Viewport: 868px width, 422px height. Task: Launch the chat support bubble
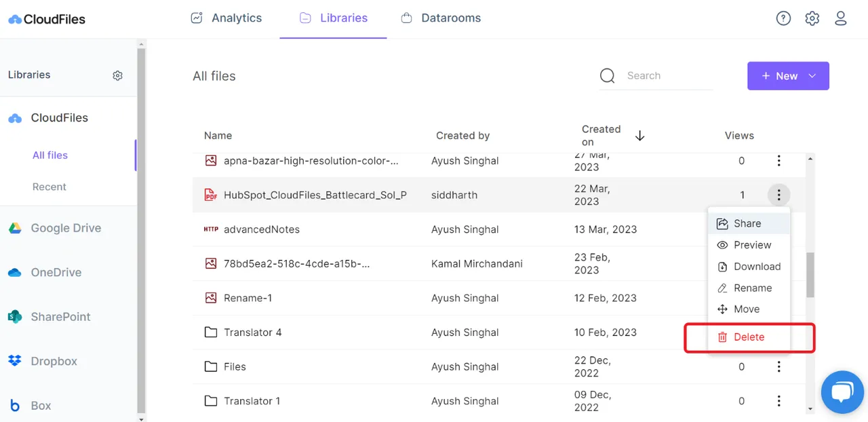(842, 392)
